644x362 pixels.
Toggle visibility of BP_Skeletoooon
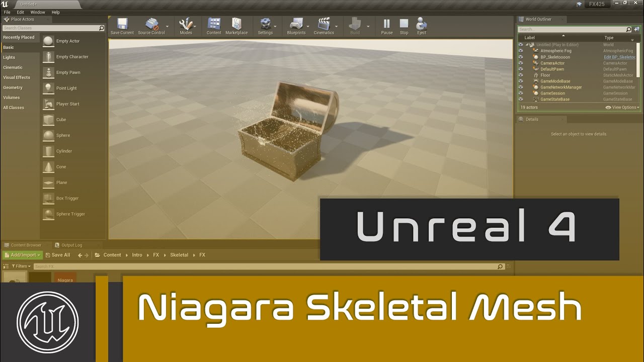pyautogui.click(x=521, y=57)
